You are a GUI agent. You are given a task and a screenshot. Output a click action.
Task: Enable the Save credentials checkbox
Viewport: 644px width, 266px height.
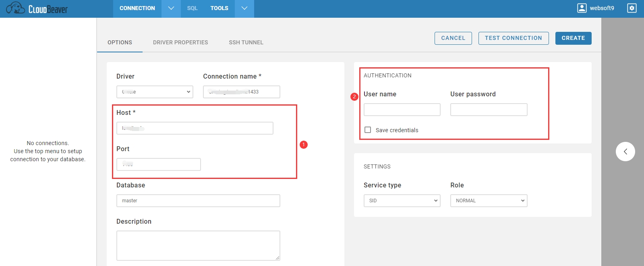(x=368, y=130)
